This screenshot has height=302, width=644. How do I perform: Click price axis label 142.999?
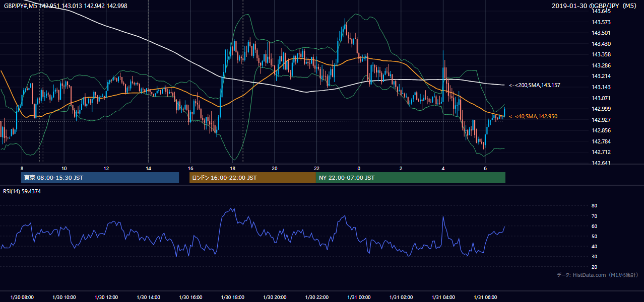(601, 109)
